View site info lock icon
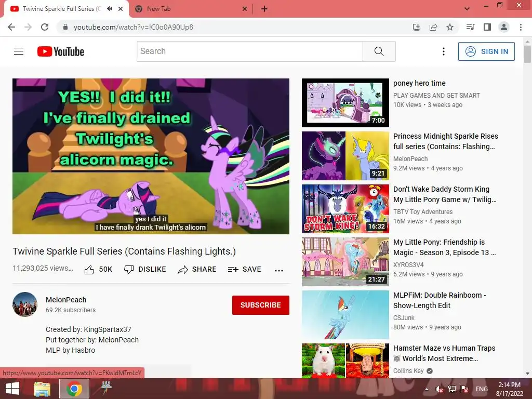The width and height of the screenshot is (532, 399). pyautogui.click(x=65, y=27)
